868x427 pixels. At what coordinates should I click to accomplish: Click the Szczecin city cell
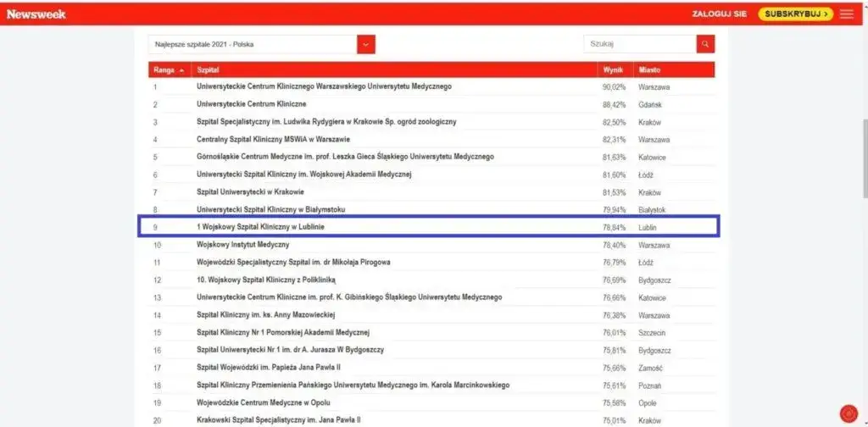tap(652, 333)
